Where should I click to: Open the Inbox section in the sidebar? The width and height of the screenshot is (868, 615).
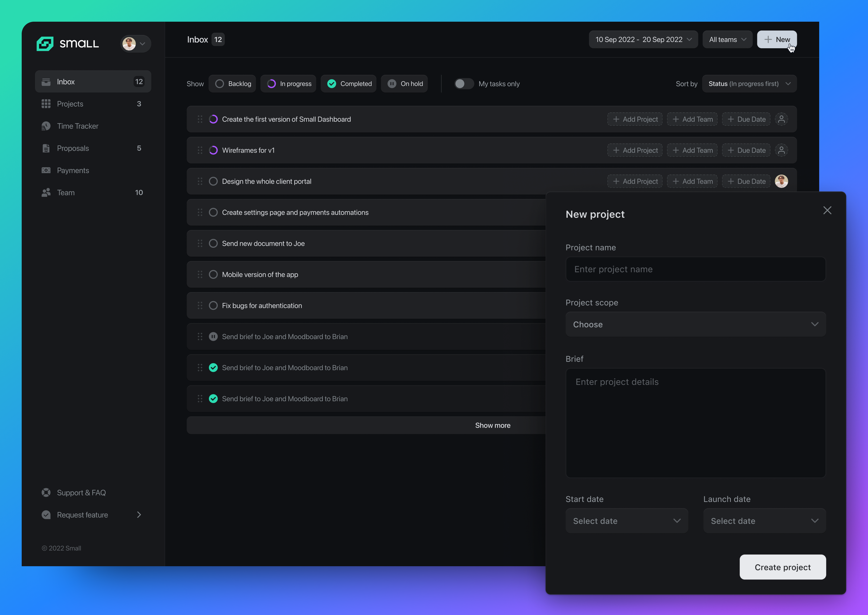(x=66, y=81)
